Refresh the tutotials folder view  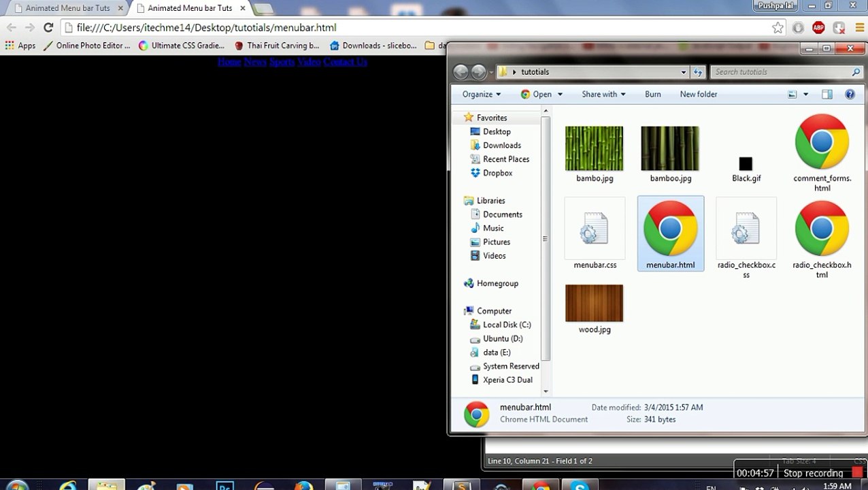tap(698, 72)
